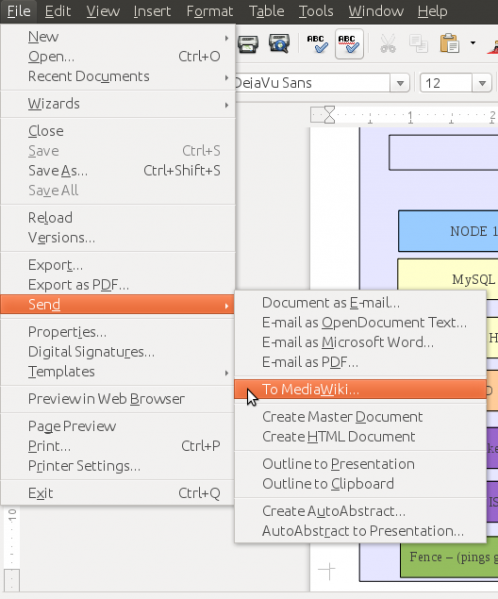498x599 pixels.
Task: Open Properties... menu entry
Action: (118, 332)
